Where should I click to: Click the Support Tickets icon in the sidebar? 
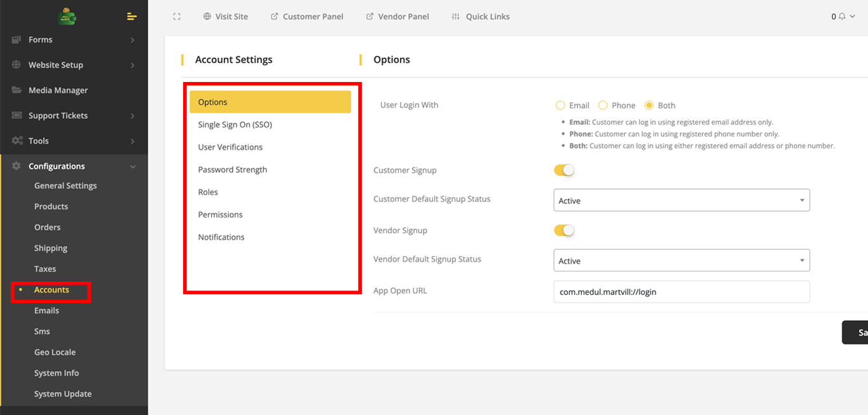[17, 116]
